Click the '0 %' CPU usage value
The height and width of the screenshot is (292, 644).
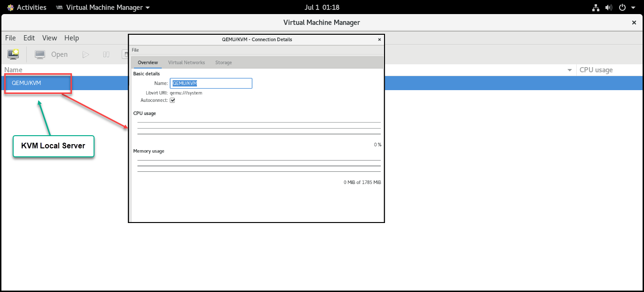tap(377, 145)
